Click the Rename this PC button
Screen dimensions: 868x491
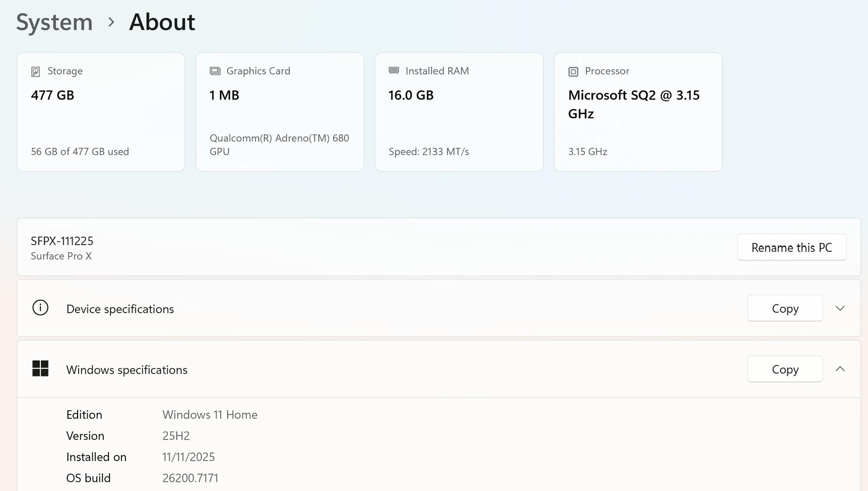tap(791, 247)
